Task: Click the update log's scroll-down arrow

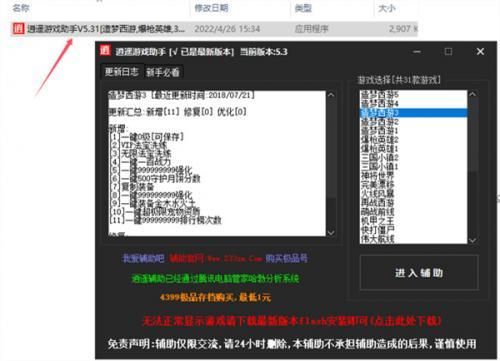Action: pyautogui.click(x=331, y=232)
